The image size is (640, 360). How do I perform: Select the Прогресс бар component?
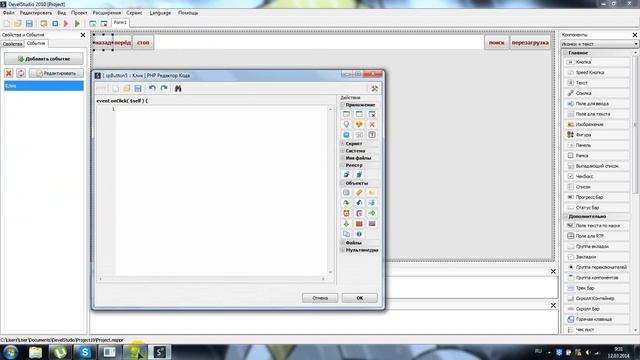[597, 197]
